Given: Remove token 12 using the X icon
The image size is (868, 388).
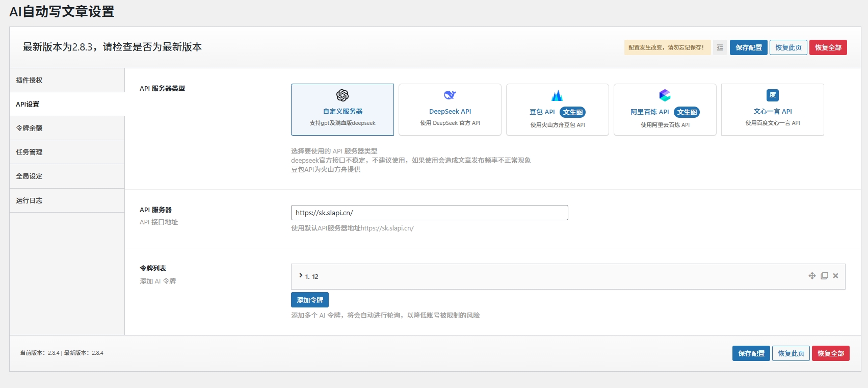Looking at the screenshot, I should click(835, 276).
